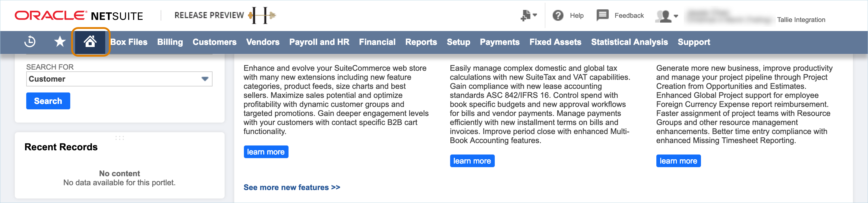Click learn more under project pipeline paragraph
This screenshot has height=203, width=868.
pyautogui.click(x=678, y=161)
